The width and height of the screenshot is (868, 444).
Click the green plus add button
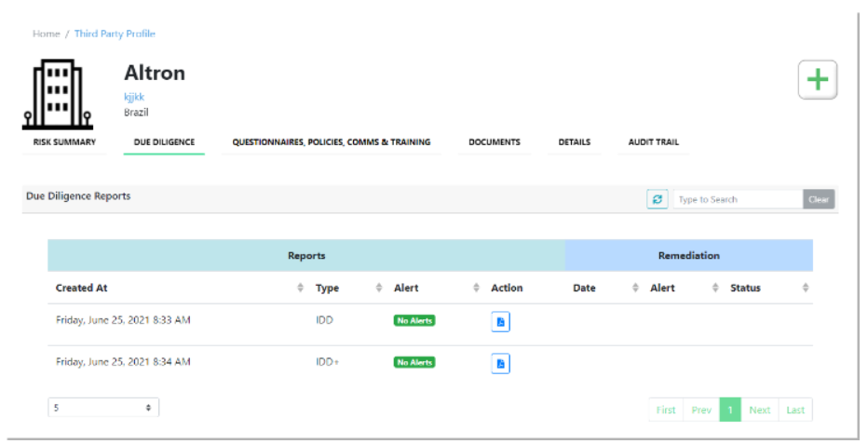[x=817, y=80]
